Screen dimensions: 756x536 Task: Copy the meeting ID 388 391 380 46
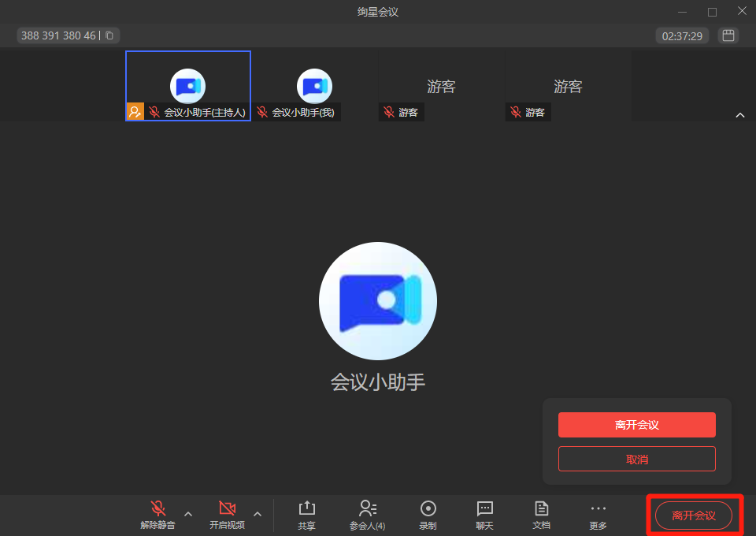(x=109, y=35)
